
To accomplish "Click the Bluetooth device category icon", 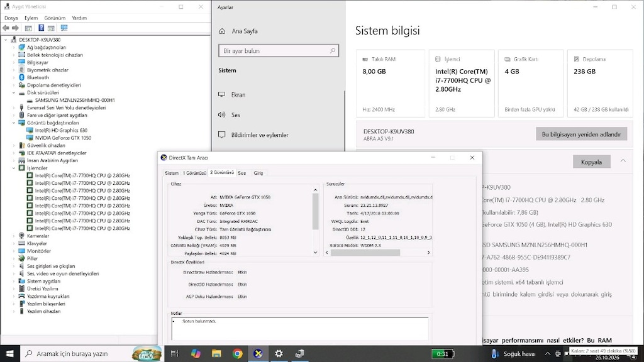I will 22,77.
